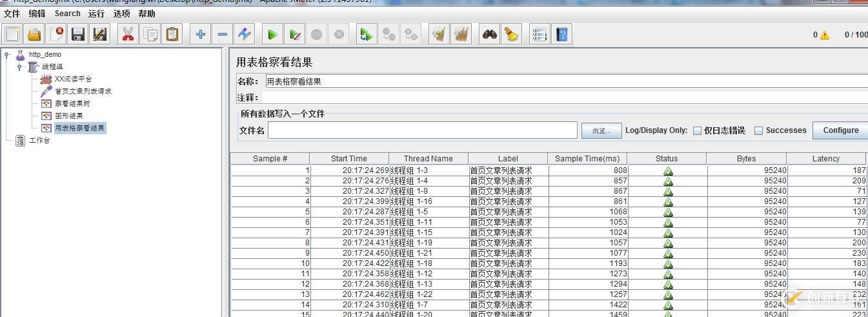The width and height of the screenshot is (868, 317).
Task: Click the 浏览... browse button
Action: click(x=601, y=130)
